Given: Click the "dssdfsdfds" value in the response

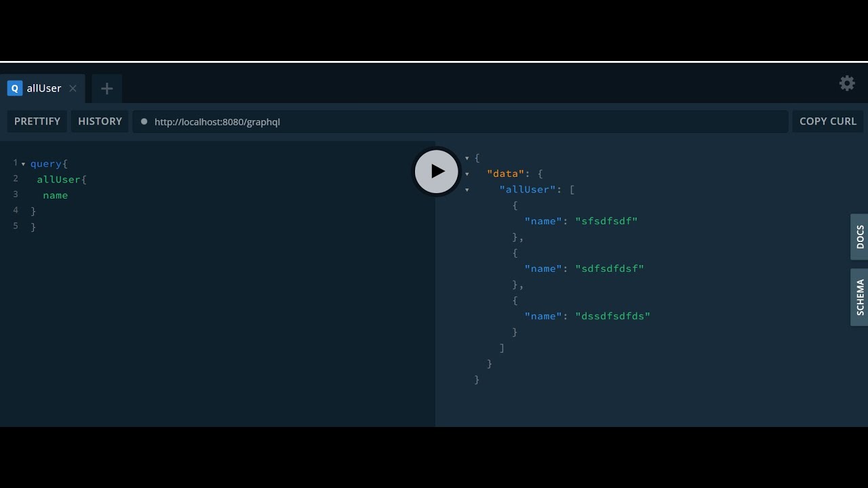Looking at the screenshot, I should (612, 316).
